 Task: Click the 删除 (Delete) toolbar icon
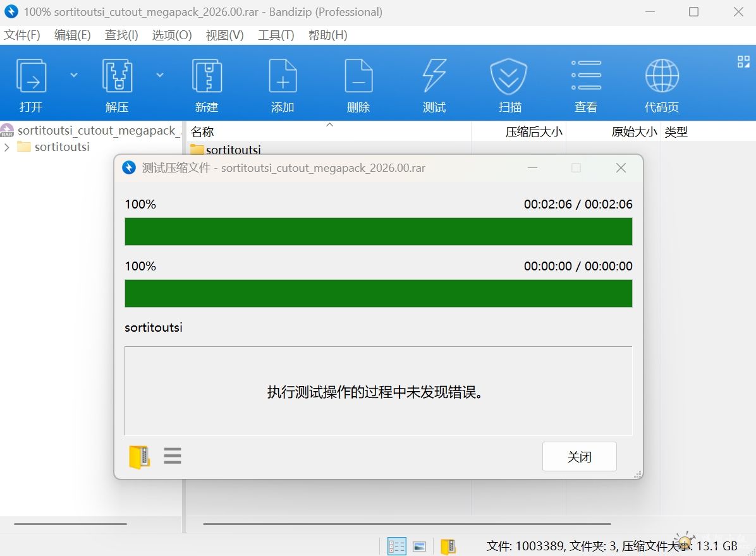click(x=358, y=76)
